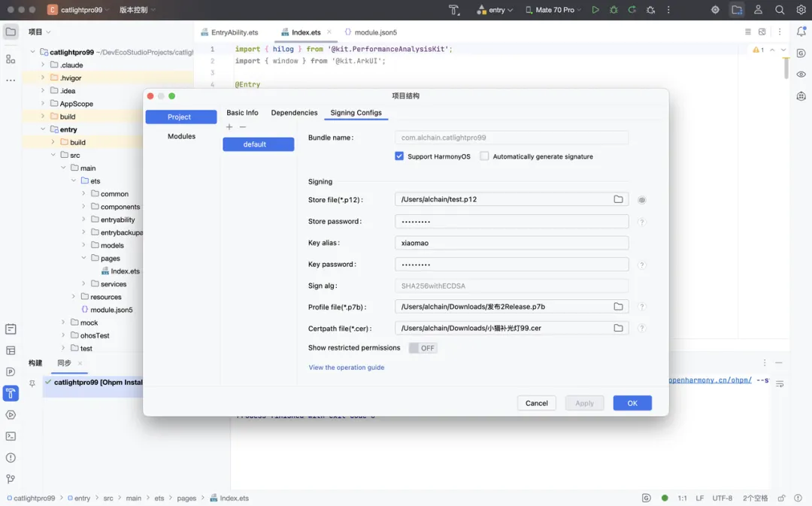Switch to the 构建 tab in bottom panel
The width and height of the screenshot is (812, 506).
[x=35, y=363]
